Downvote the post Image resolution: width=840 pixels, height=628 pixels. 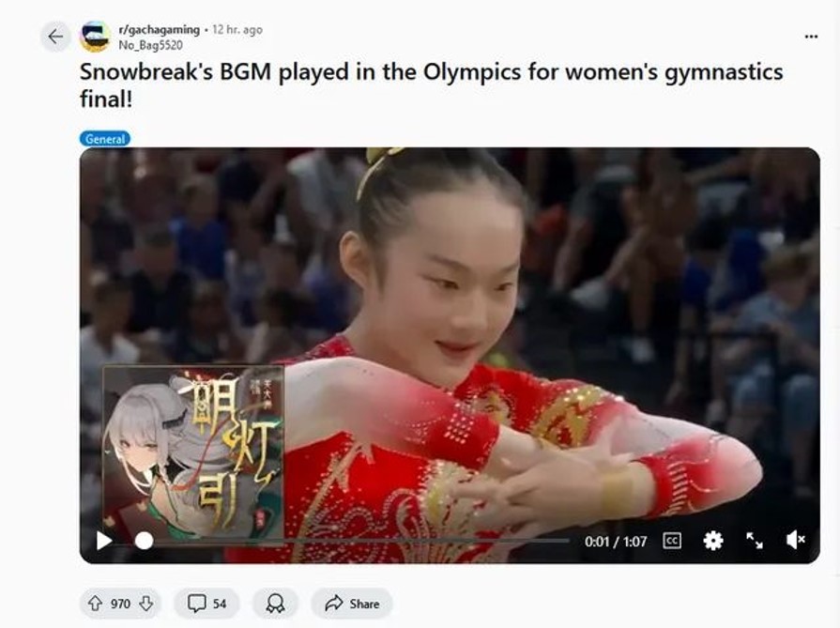click(x=146, y=604)
